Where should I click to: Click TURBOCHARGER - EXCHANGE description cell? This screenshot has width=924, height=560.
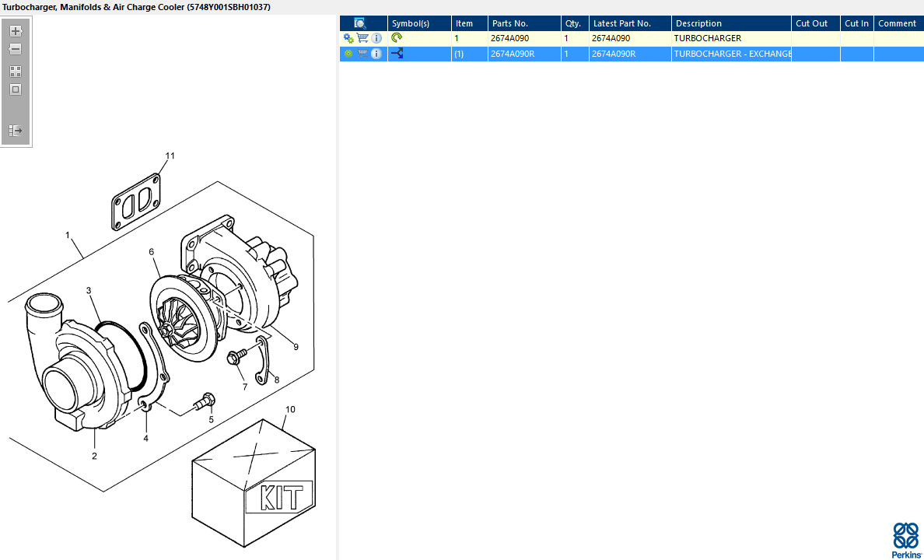coord(731,54)
